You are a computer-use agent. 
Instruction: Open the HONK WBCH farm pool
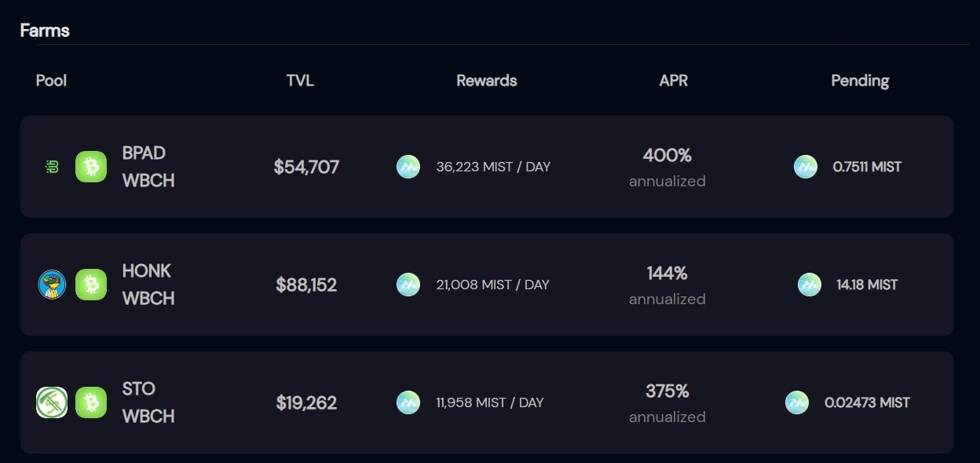(487, 285)
